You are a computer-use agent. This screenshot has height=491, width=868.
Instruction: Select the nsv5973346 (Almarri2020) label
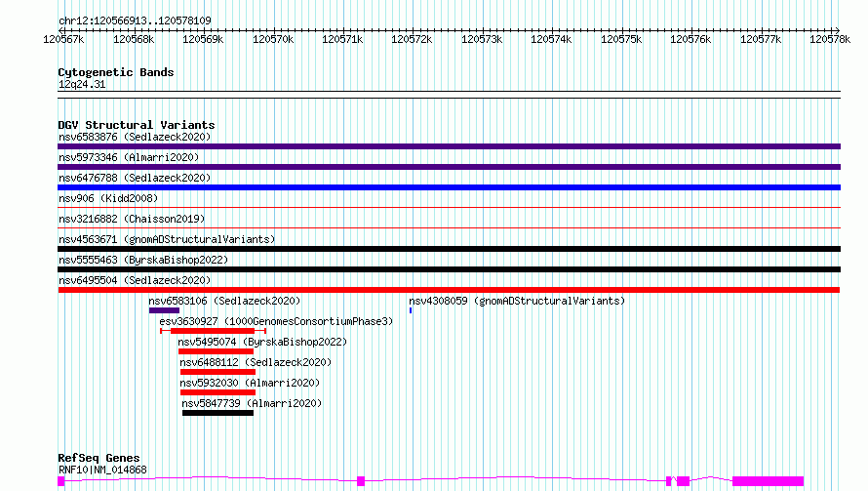(129, 157)
